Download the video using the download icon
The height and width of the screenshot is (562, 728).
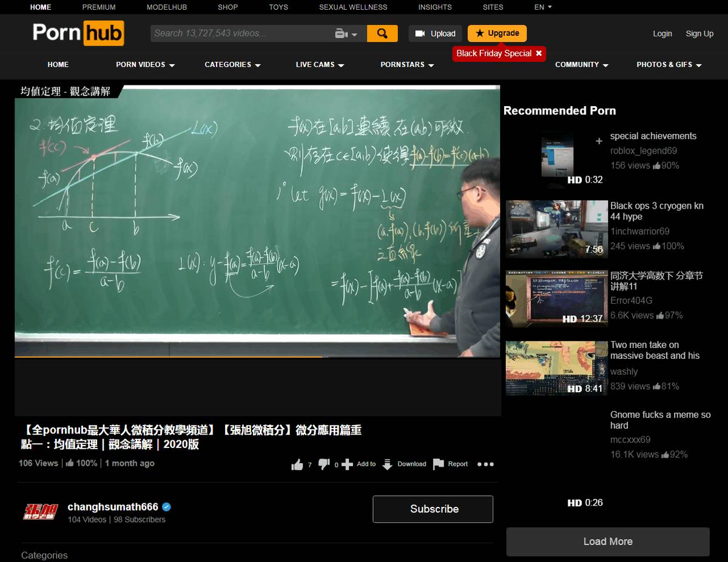pos(387,464)
